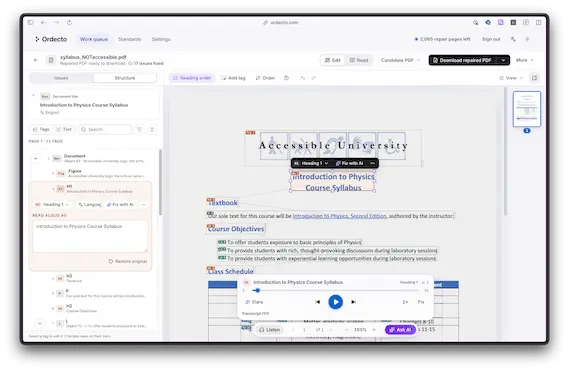The height and width of the screenshot is (371, 569).
Task: Click the Sign out link
Action: (x=491, y=39)
